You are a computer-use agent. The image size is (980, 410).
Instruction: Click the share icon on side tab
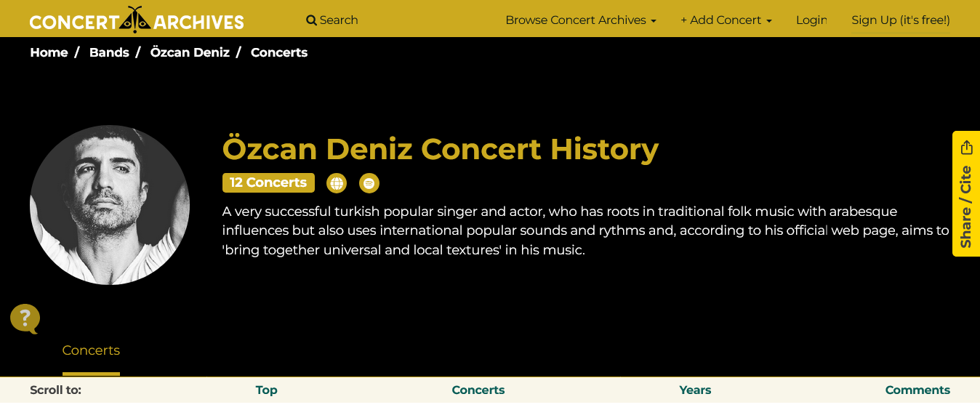click(966, 148)
